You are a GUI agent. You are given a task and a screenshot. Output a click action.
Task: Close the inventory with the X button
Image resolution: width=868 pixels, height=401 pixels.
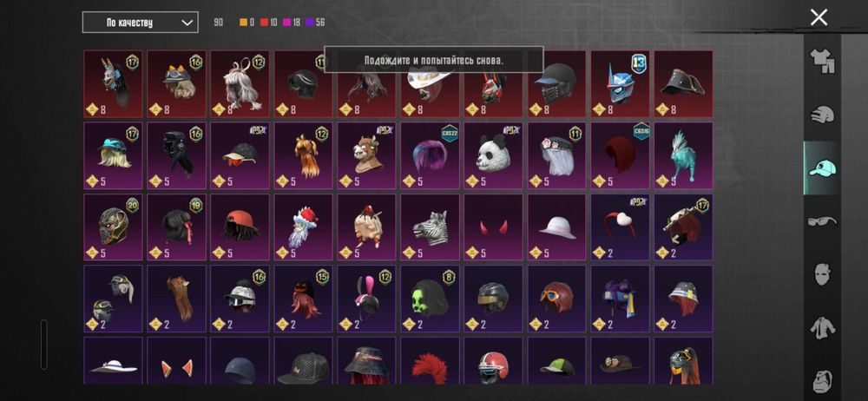[x=819, y=17]
